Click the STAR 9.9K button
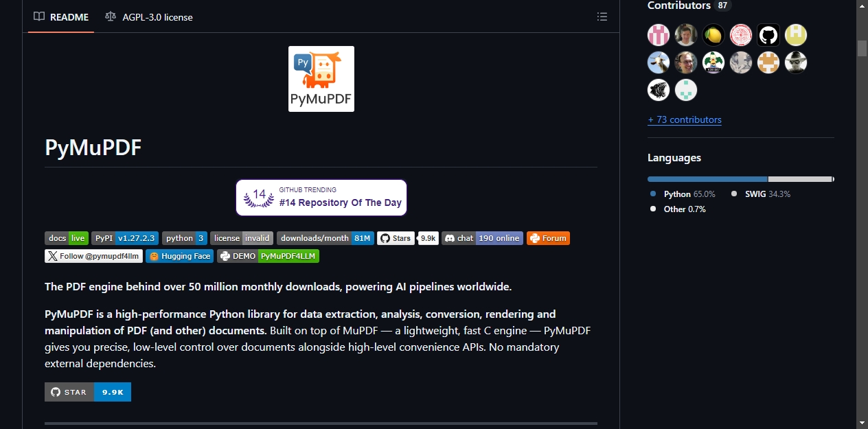Viewport: 868px width, 429px height. [88, 392]
